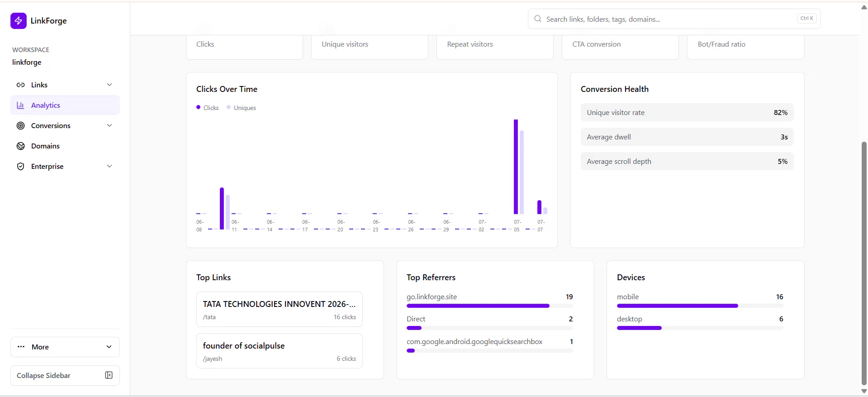Click the scrollbar down arrow
This screenshot has width=868, height=397.
click(864, 392)
